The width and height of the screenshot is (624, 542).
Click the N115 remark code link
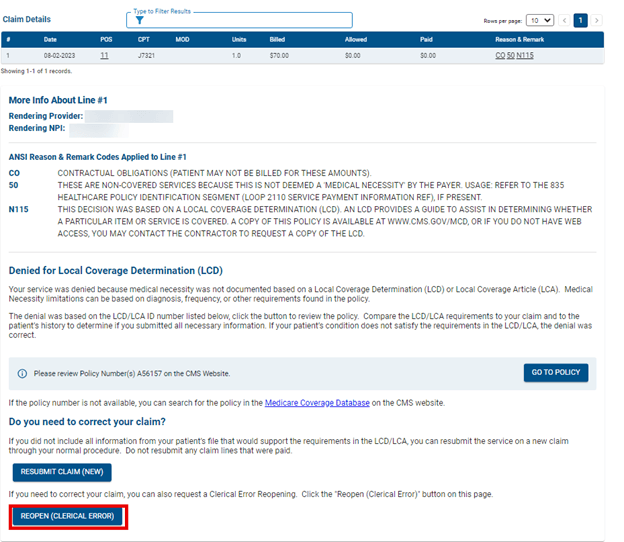tap(525, 56)
